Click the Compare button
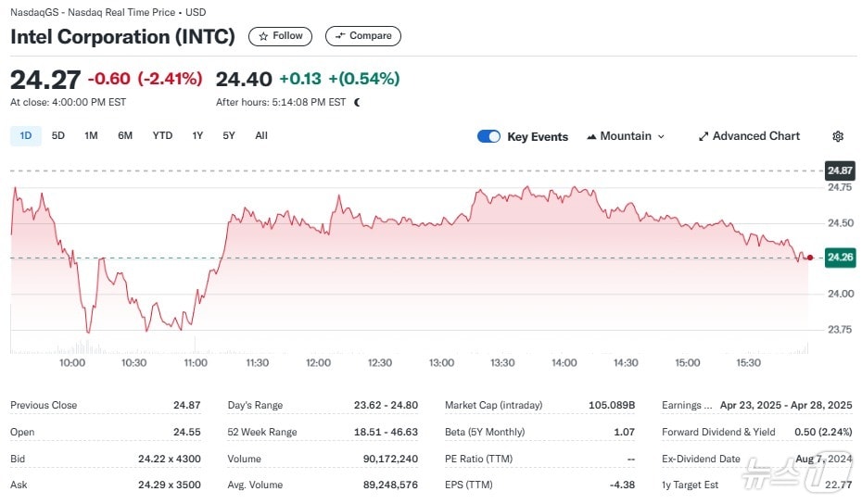 [362, 36]
